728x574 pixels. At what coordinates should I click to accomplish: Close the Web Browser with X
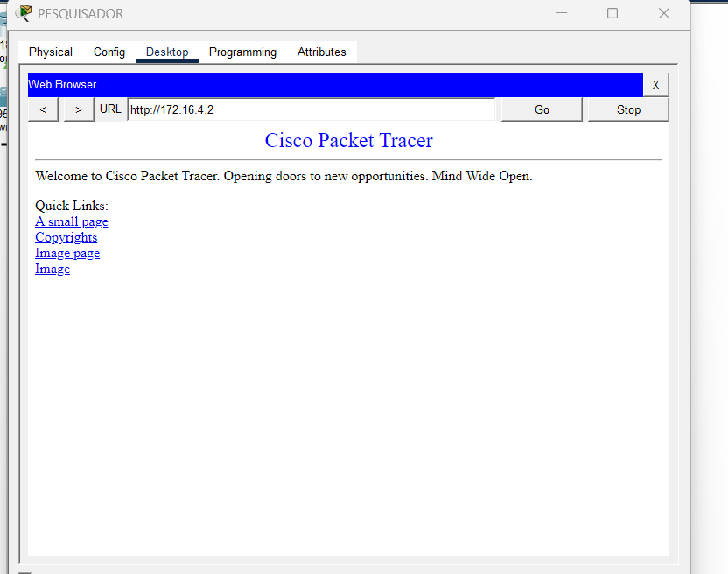(x=655, y=85)
